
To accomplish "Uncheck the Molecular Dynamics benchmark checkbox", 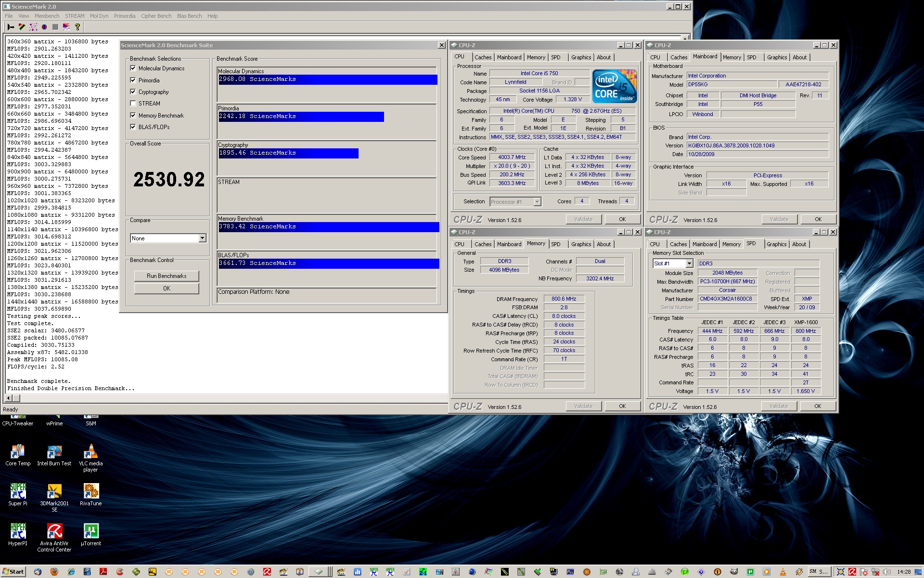I will [133, 68].
